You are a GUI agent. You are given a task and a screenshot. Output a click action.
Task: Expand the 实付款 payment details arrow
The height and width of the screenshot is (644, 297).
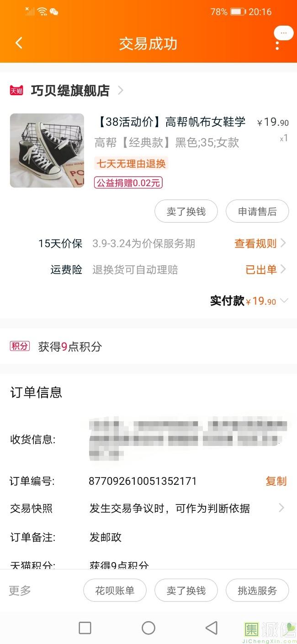pyautogui.click(x=284, y=301)
